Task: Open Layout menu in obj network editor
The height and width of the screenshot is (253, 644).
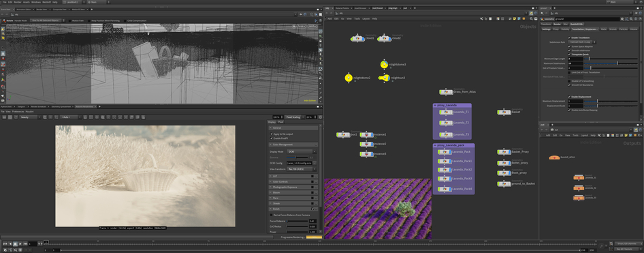Action: (x=366, y=18)
